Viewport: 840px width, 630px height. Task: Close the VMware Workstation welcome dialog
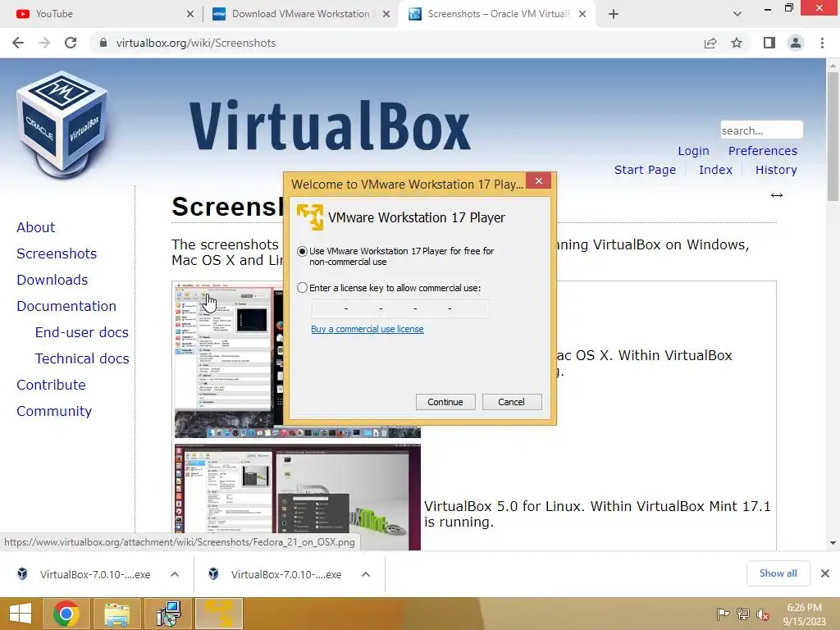tap(538, 181)
